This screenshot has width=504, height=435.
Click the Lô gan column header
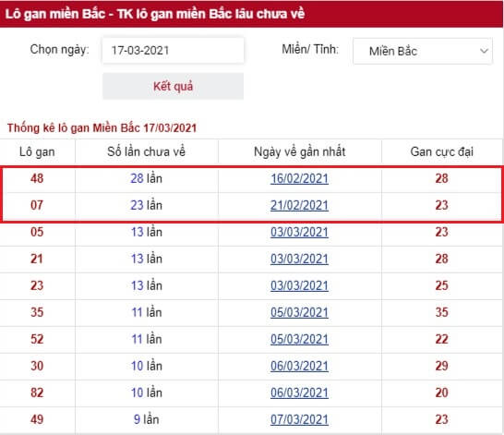[x=37, y=151]
